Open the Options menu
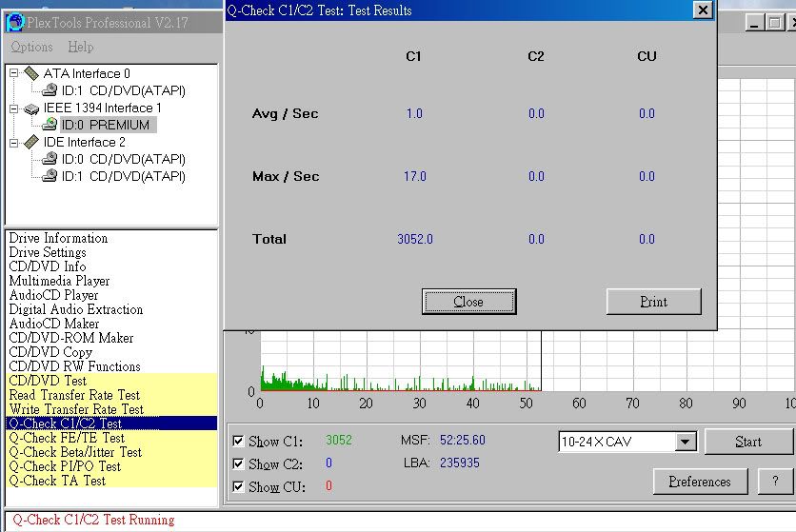The width and height of the screenshot is (796, 532). tap(31, 47)
